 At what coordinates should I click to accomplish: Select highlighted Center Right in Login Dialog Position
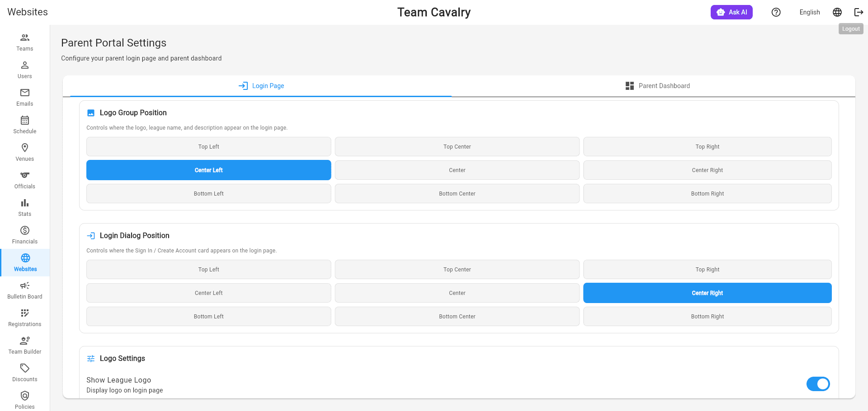tap(708, 293)
